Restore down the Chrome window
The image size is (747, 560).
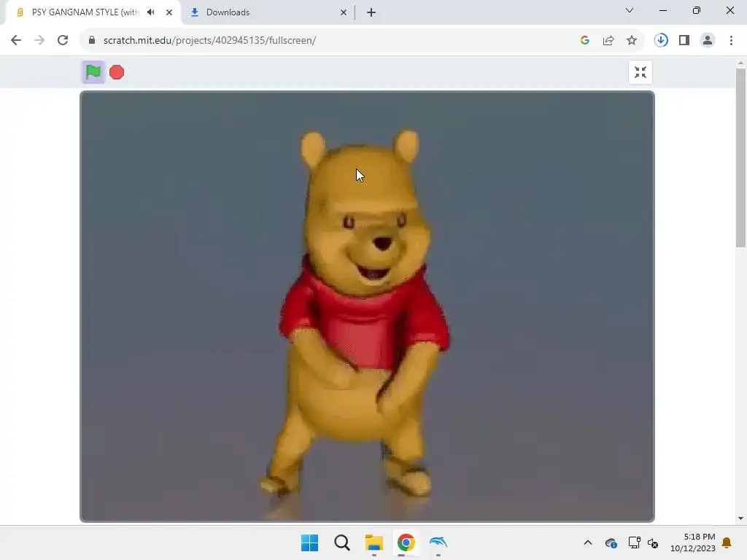697,10
